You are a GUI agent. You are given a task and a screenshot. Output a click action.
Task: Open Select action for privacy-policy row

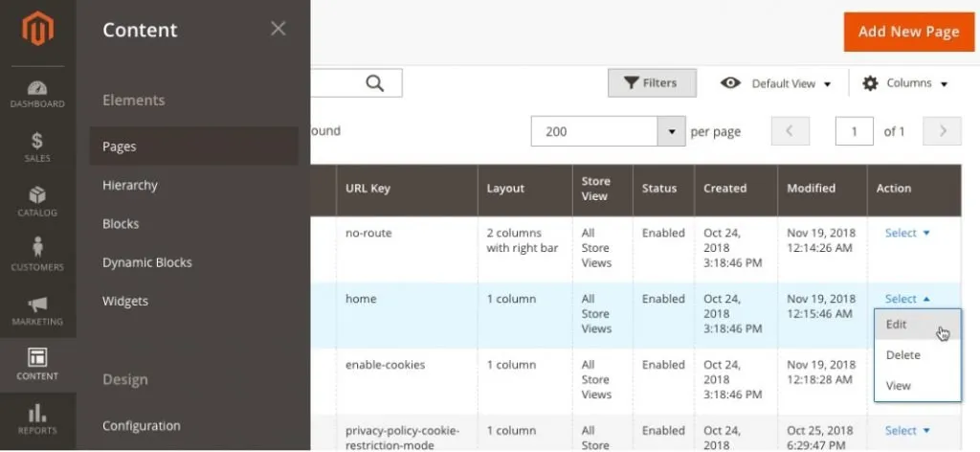(x=907, y=430)
